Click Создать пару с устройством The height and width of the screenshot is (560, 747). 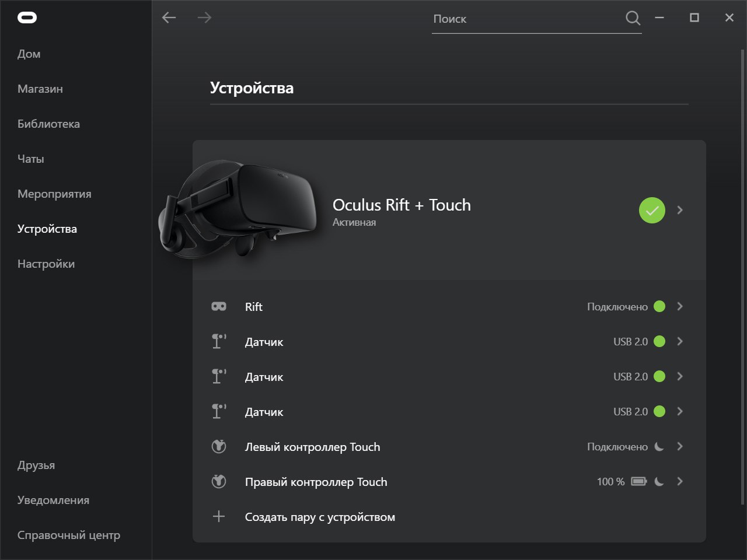click(x=320, y=517)
